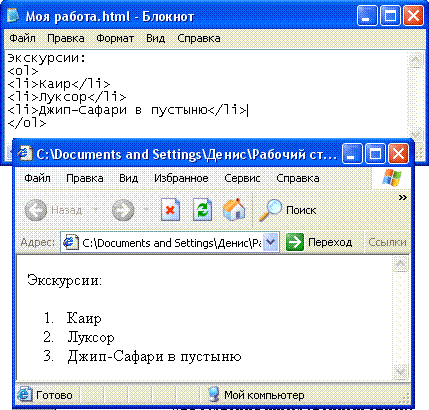Click the Forward green arrow icon
Image resolution: width=429 pixels, height=410 pixels.
(x=123, y=210)
